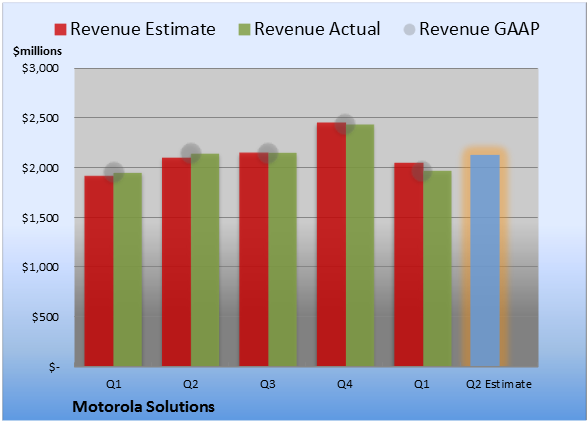Click the red estimate bar for Q4
This screenshot has width=588, height=422.
331,244
